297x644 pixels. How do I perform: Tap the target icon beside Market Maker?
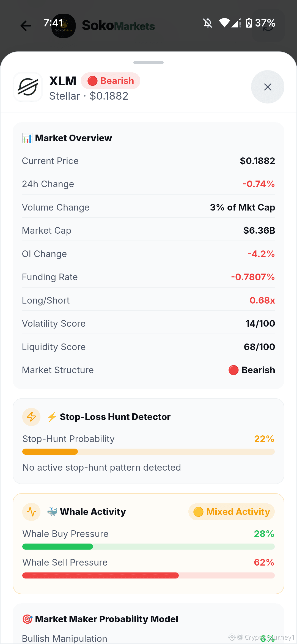tap(27, 619)
